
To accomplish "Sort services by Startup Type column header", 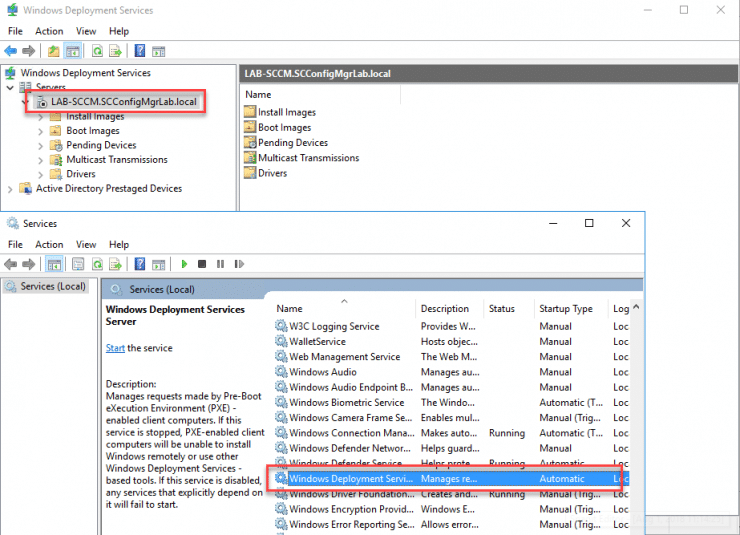I will (565, 309).
